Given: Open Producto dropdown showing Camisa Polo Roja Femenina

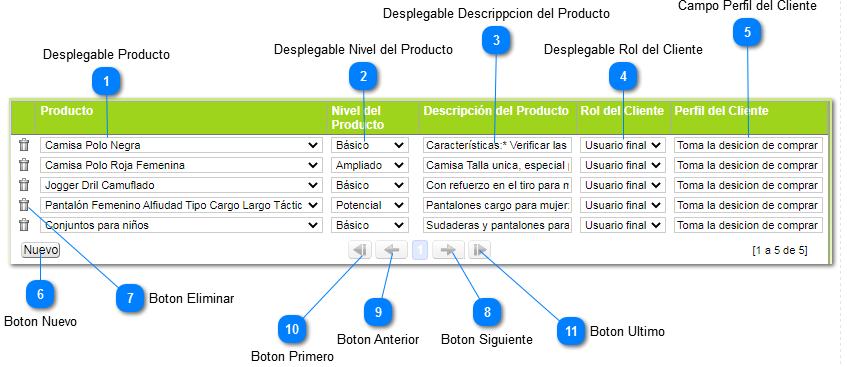Looking at the screenshot, I should (x=181, y=165).
